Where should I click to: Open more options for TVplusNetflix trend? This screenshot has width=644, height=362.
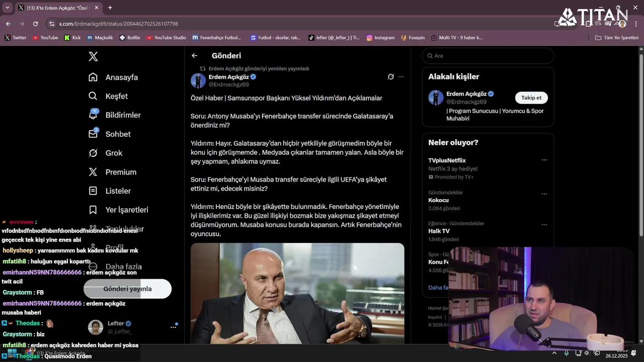pos(544,160)
